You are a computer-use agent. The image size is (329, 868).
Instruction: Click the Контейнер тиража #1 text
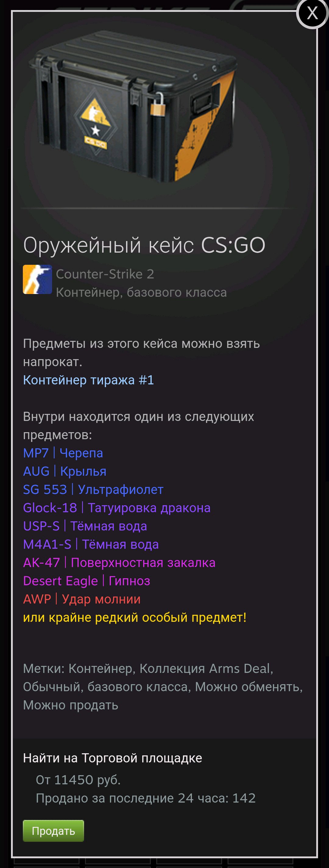(x=88, y=380)
